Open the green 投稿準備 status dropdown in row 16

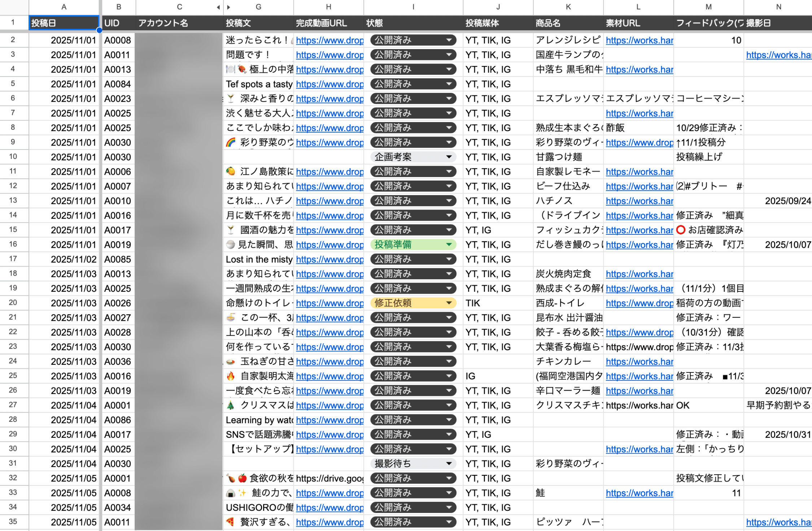click(x=449, y=245)
